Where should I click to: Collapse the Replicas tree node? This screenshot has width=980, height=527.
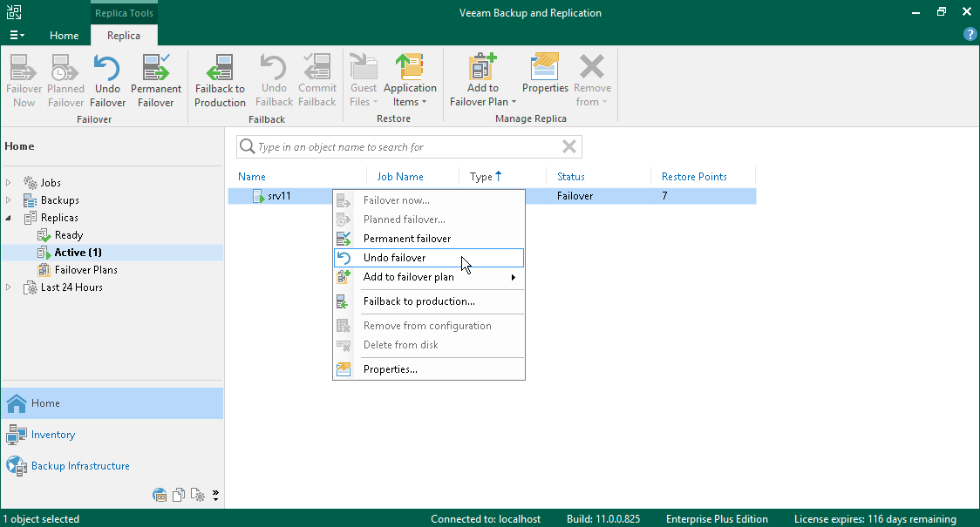coord(9,218)
